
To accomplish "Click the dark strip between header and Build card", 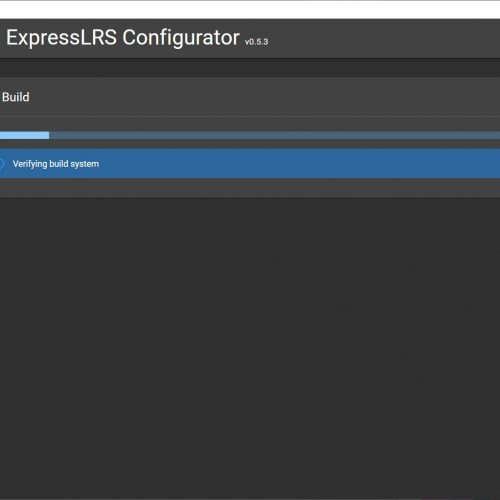I will [x=250, y=68].
